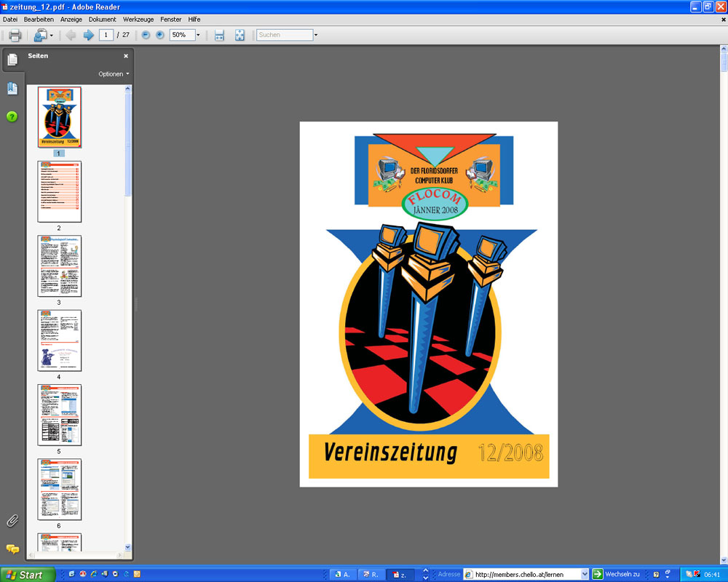Open the attachments paperclip panel
The image size is (728, 582).
pyautogui.click(x=12, y=521)
